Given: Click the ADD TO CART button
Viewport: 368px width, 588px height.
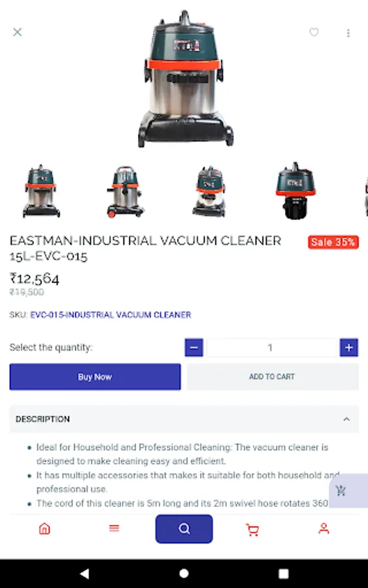Looking at the screenshot, I should pyautogui.click(x=273, y=377).
